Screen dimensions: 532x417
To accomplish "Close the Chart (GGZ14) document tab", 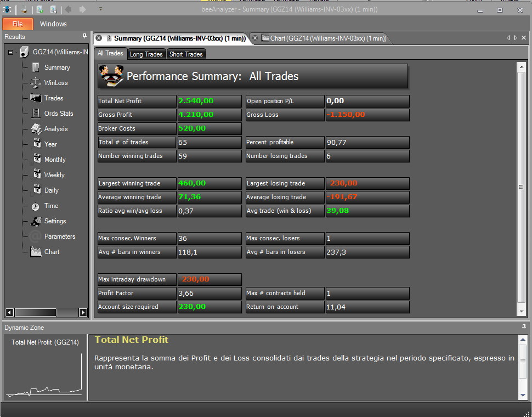I will 255,38.
